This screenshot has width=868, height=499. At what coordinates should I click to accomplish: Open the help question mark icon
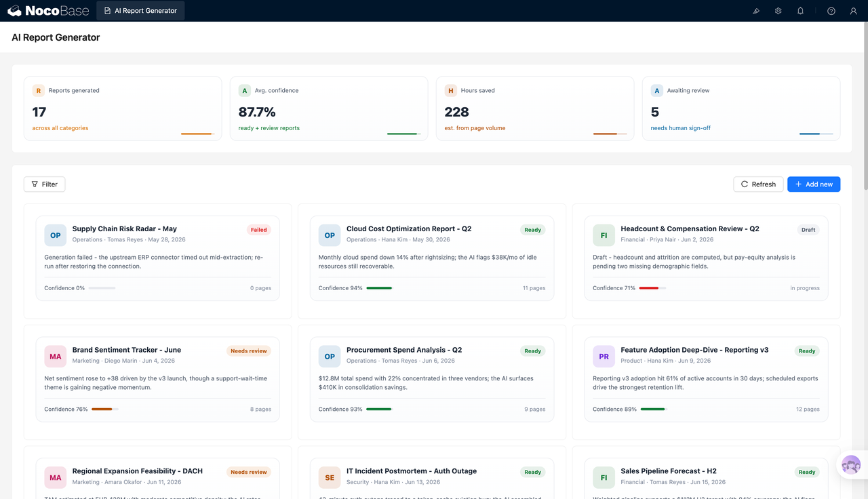(831, 11)
